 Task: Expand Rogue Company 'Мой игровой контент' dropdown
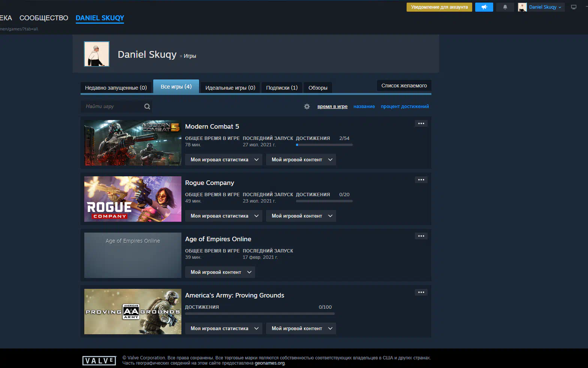[x=301, y=216]
